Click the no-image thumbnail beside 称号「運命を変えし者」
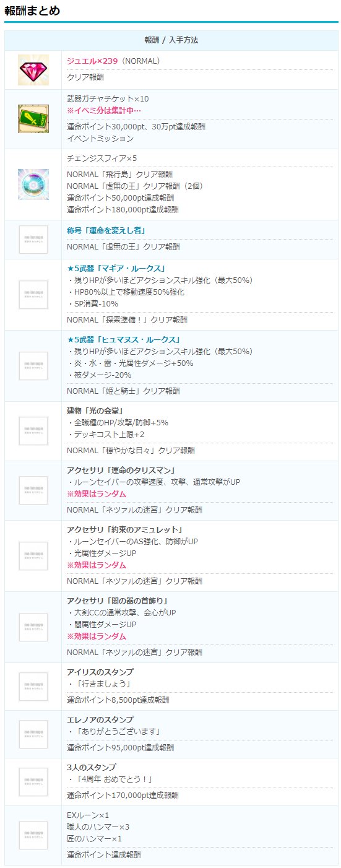 [33, 240]
